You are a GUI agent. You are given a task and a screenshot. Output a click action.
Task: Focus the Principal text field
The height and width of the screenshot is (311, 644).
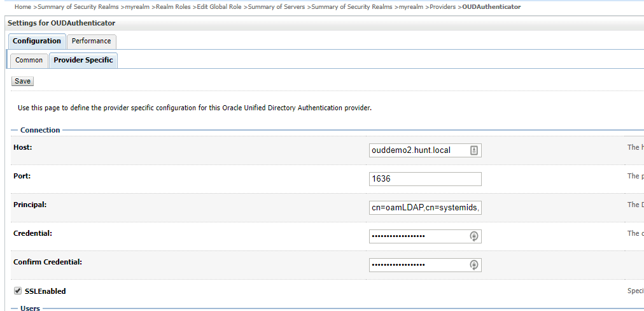424,208
